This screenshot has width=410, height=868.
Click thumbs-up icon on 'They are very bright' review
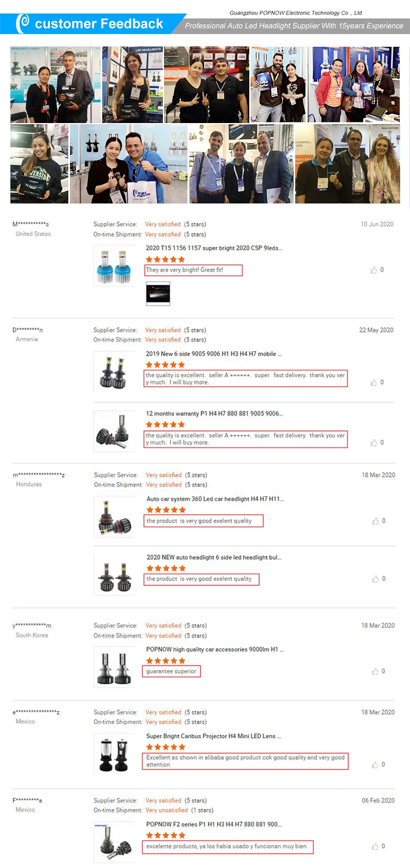tap(374, 270)
